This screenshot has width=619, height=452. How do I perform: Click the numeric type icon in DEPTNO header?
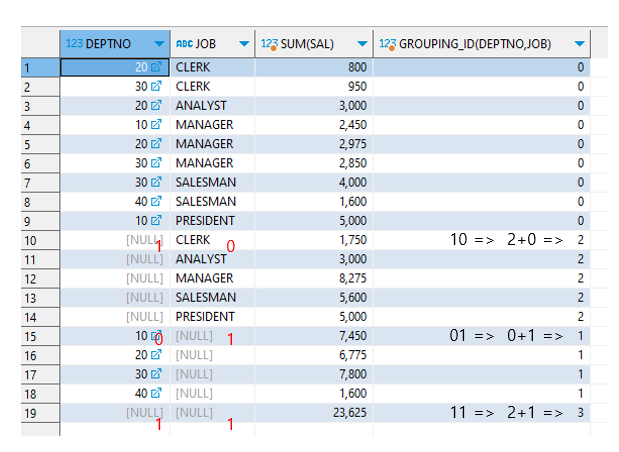(74, 43)
